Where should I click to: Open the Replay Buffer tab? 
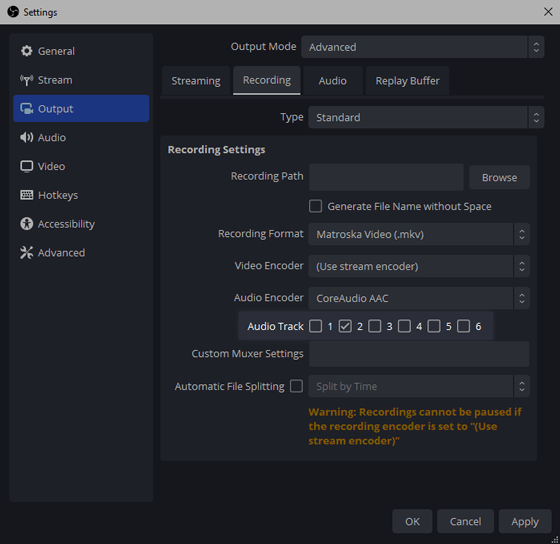(407, 81)
